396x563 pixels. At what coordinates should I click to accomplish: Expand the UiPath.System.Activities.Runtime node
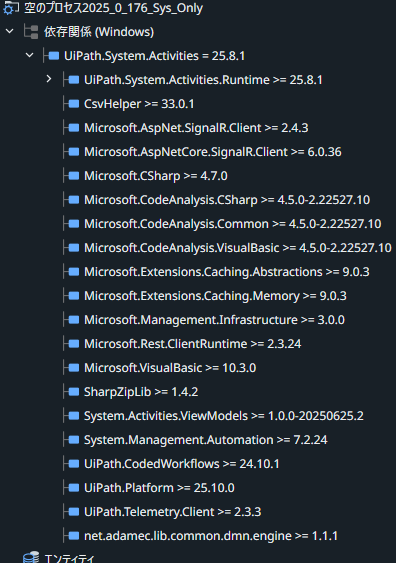click(49, 79)
